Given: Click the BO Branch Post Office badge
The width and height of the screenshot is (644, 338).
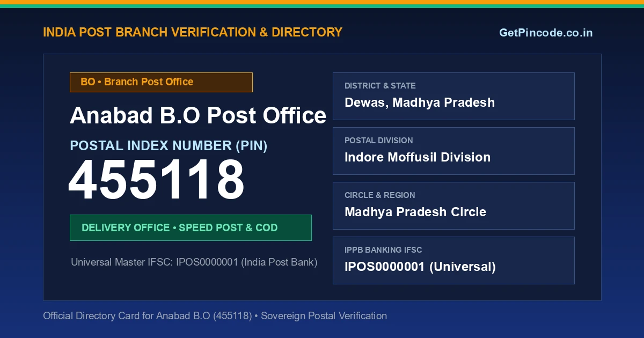Looking at the screenshot, I should click(161, 82).
